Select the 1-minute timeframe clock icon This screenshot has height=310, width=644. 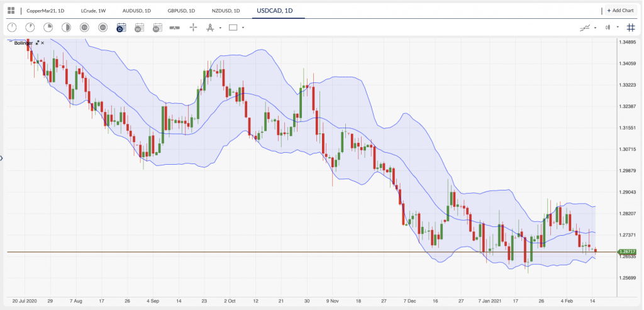tap(12, 28)
